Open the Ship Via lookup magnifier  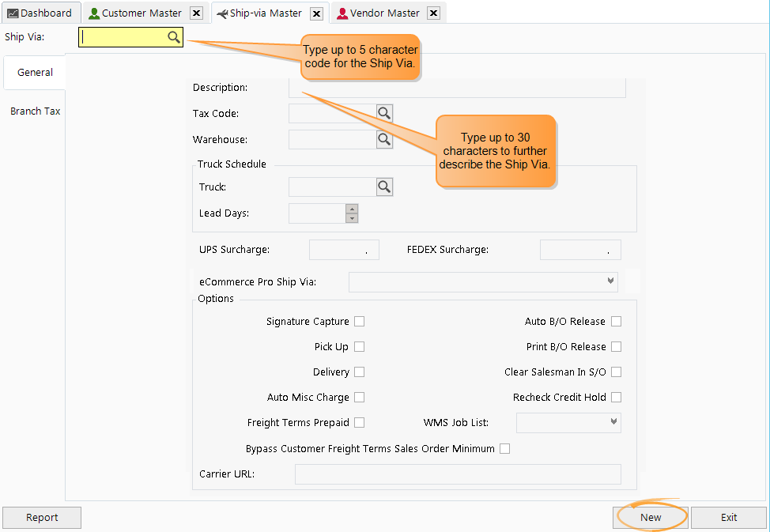coord(174,36)
